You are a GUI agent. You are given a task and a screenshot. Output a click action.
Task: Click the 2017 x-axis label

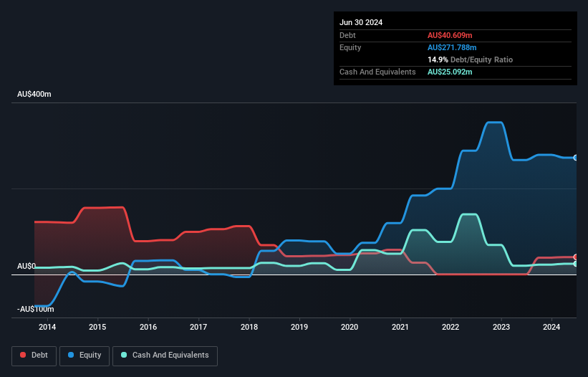[198, 327]
